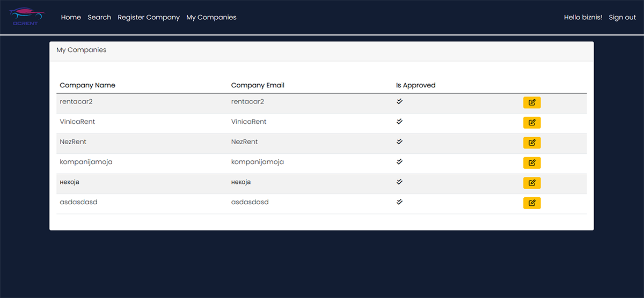Sign out of the account
This screenshot has width=644, height=298.
[622, 17]
